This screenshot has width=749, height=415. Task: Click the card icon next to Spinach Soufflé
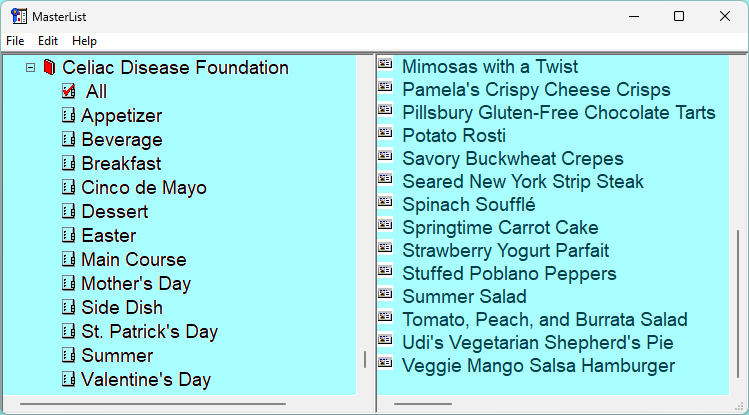385,202
